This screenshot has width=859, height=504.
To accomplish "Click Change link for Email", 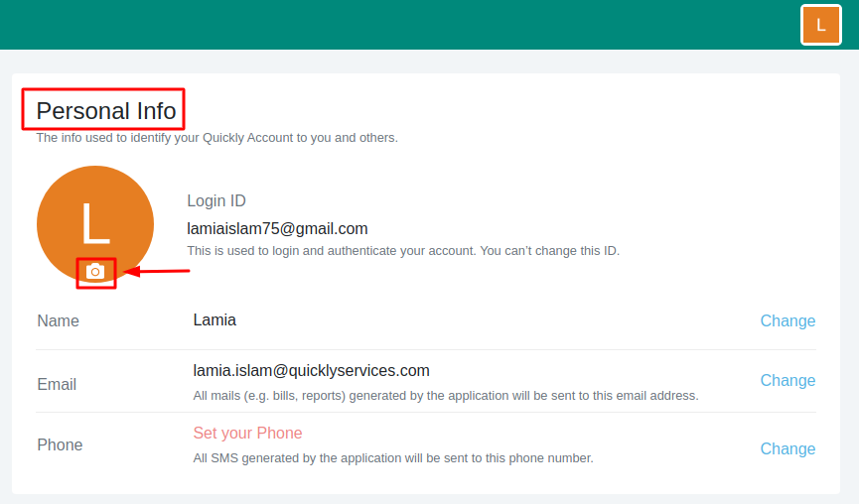I will (x=787, y=380).
